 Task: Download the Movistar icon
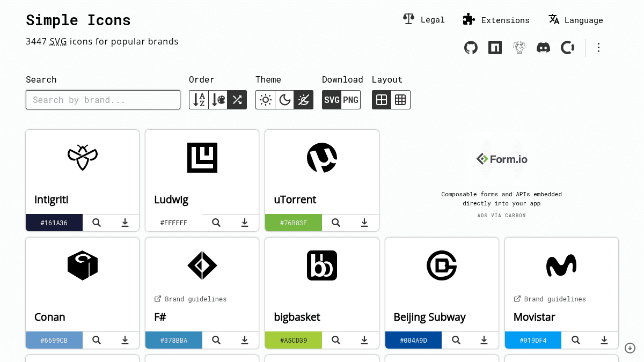coord(604,340)
